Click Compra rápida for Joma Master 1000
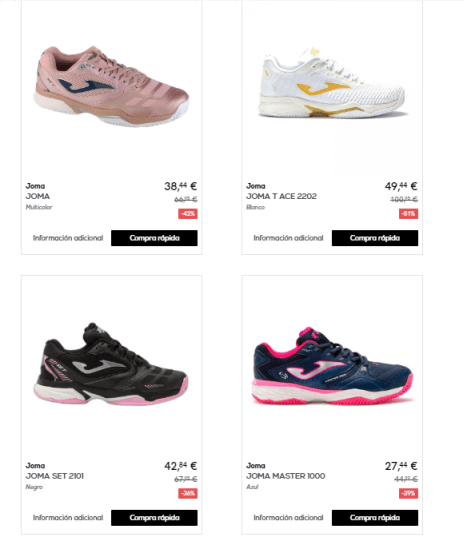 pos(375,518)
